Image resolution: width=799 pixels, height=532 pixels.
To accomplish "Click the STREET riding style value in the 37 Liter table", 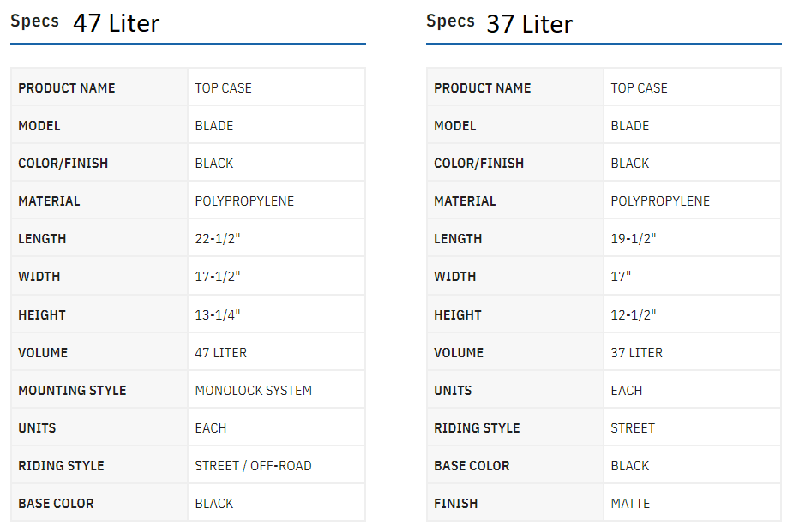I will 633,428.
